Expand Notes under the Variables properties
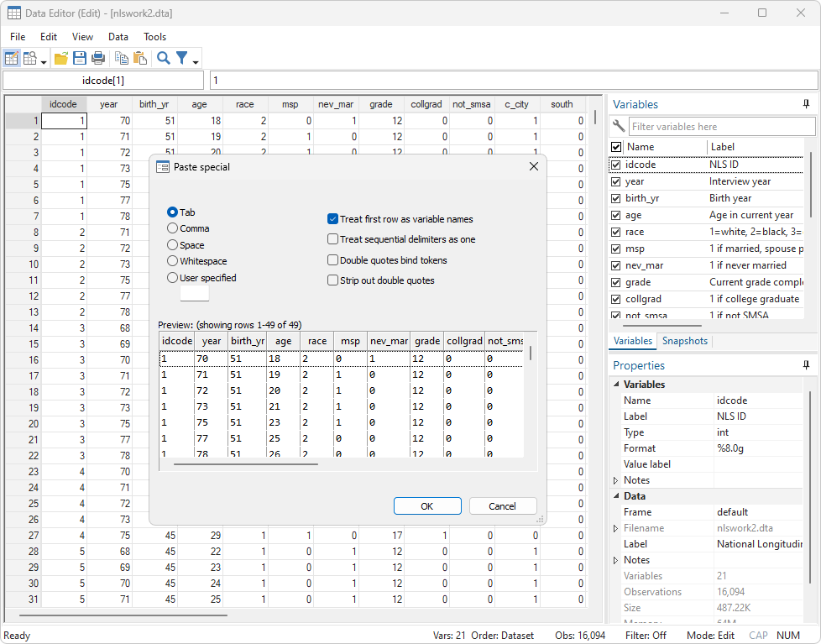The height and width of the screenshot is (644, 821). 616,479
